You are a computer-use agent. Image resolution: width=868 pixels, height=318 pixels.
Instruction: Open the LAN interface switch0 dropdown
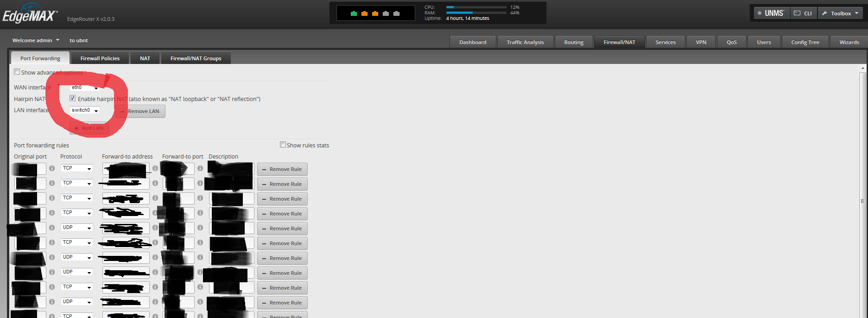coord(85,110)
